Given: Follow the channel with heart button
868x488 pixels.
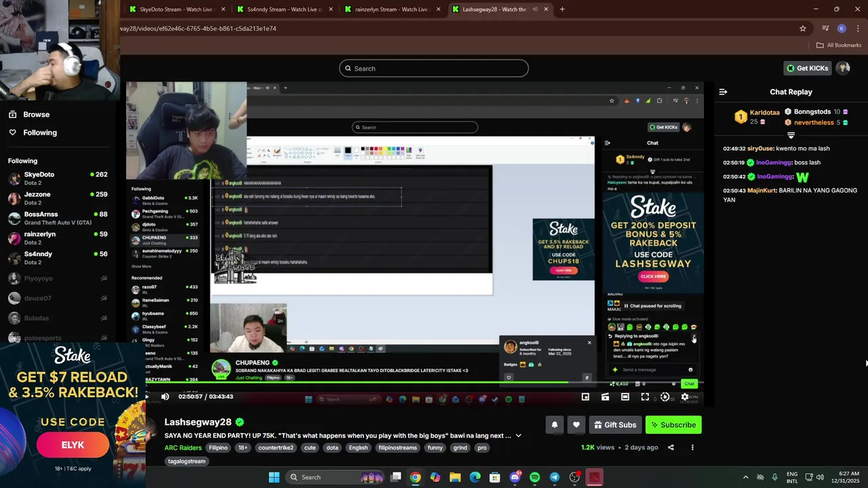Looking at the screenshot, I should pyautogui.click(x=576, y=425).
